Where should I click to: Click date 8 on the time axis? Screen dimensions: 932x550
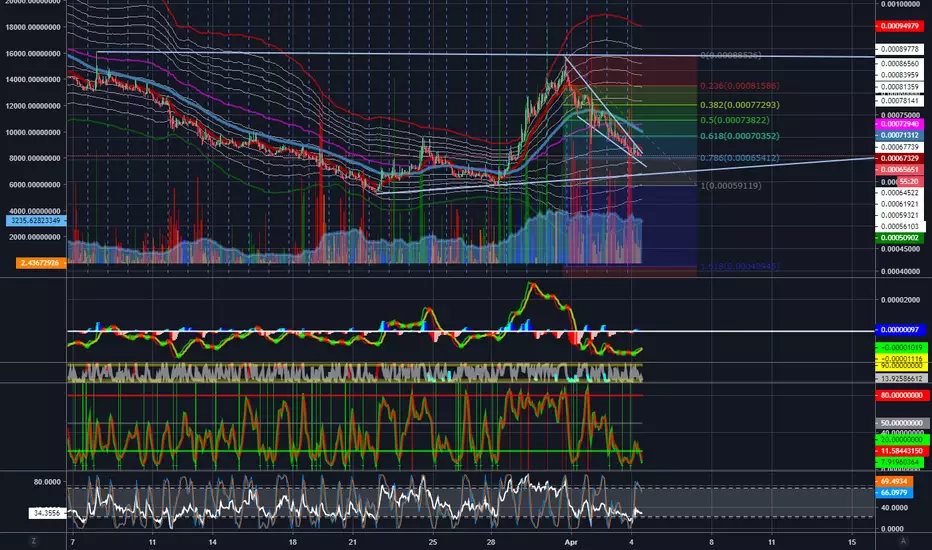coord(711,542)
